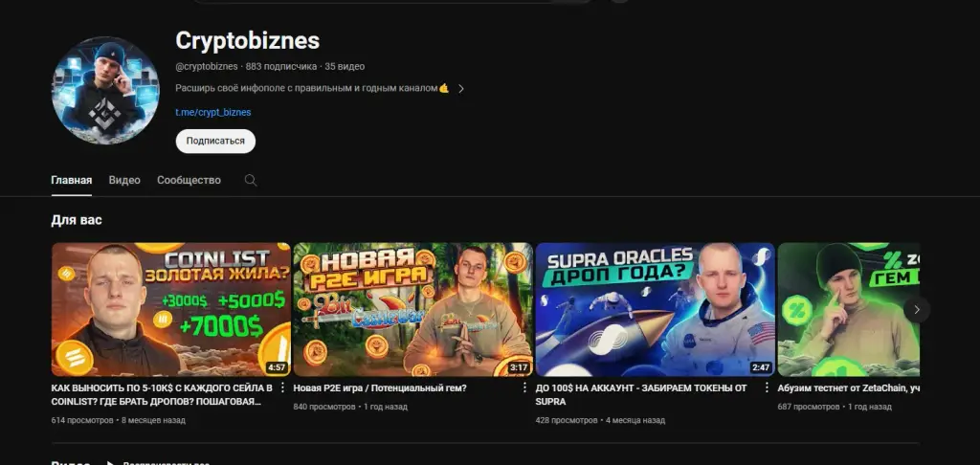The image size is (980, 465).
Task: Click the Для вас section heading
Action: (x=77, y=220)
